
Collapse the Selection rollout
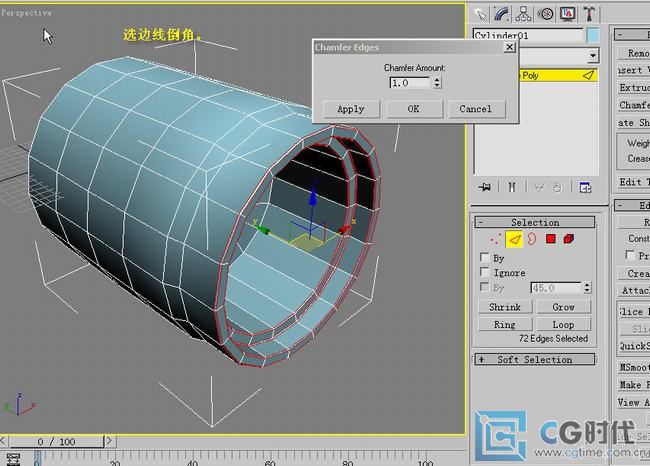[x=535, y=222]
